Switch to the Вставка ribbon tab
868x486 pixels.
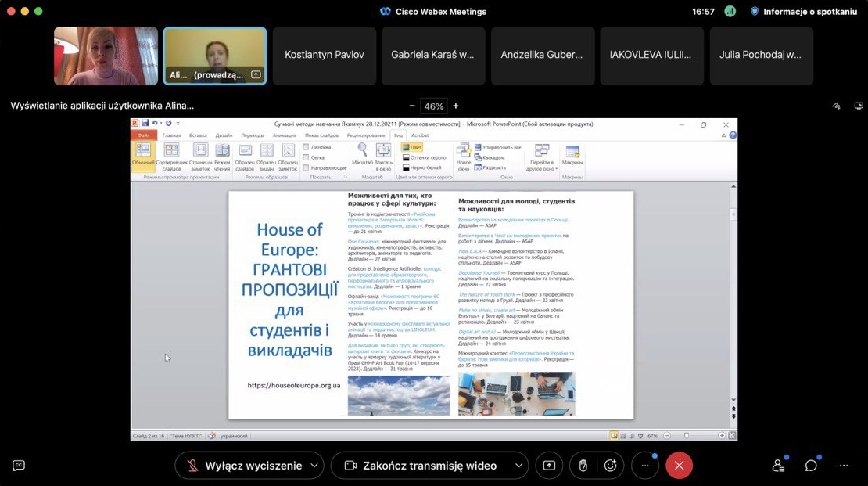(x=198, y=135)
